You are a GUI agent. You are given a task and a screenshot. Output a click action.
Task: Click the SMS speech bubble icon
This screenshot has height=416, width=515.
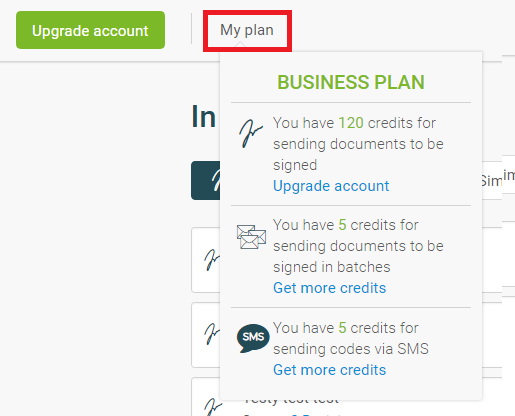[253, 338]
